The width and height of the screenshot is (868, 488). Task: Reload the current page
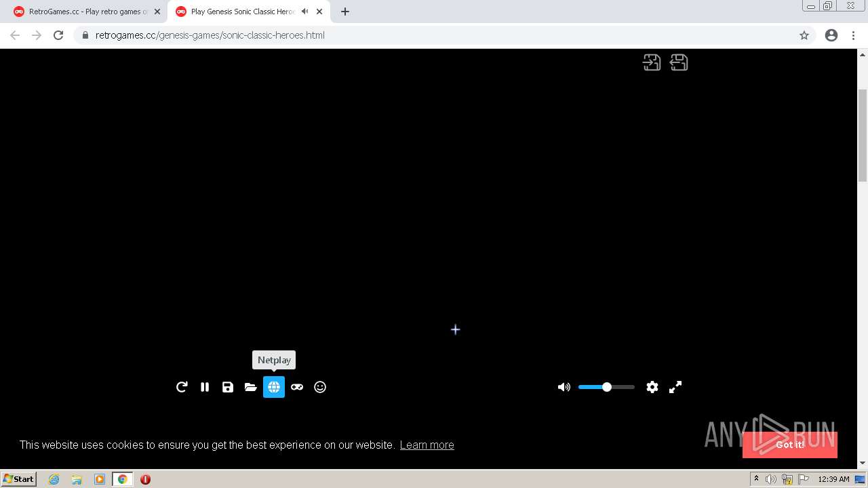tap(58, 35)
